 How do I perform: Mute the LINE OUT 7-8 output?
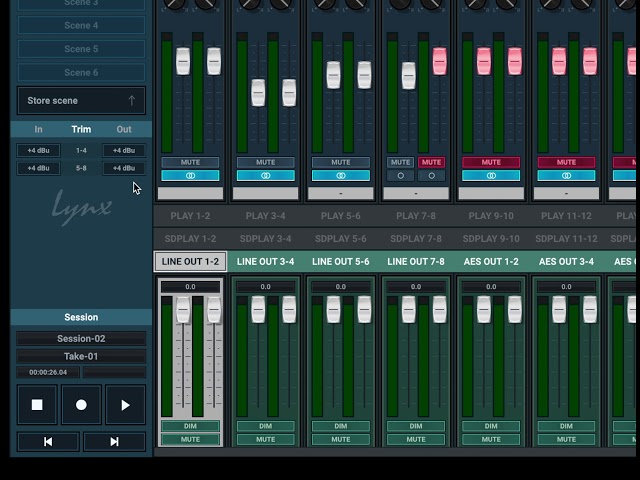[416, 440]
